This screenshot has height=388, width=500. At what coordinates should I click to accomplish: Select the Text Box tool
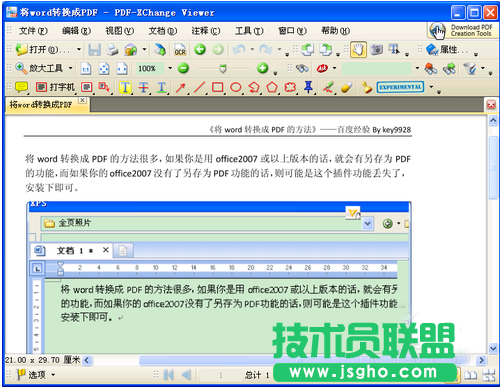click(87, 87)
